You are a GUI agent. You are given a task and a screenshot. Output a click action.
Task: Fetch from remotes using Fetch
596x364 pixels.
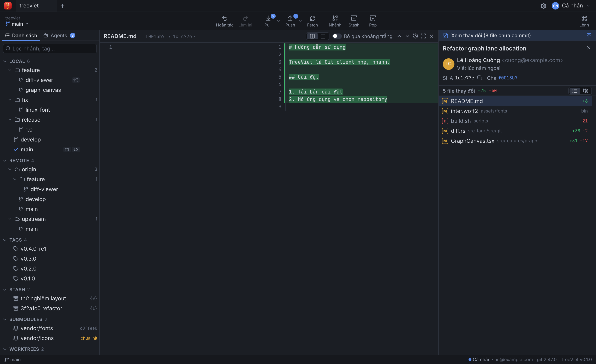coord(312,21)
